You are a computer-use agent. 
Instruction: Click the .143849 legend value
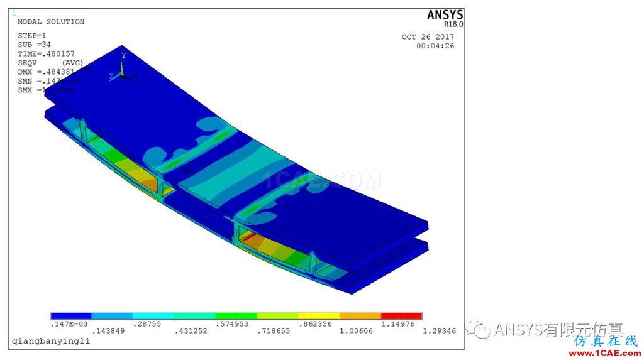108,331
